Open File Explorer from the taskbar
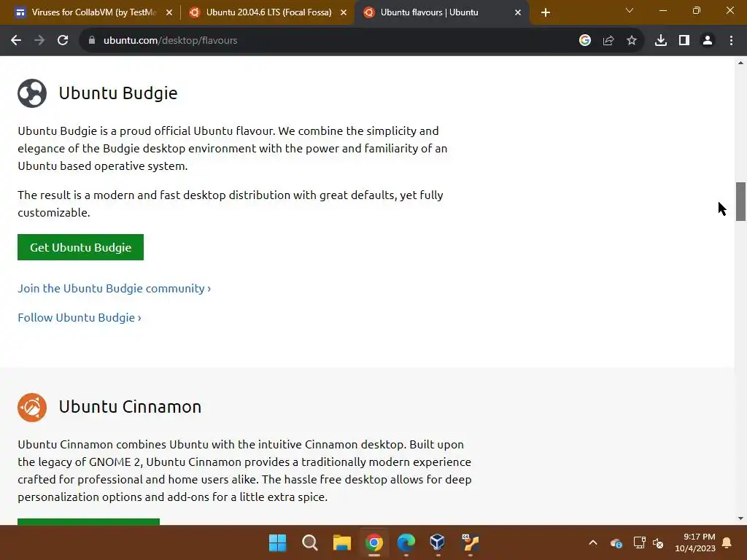This screenshot has width=747, height=560. coord(341,542)
